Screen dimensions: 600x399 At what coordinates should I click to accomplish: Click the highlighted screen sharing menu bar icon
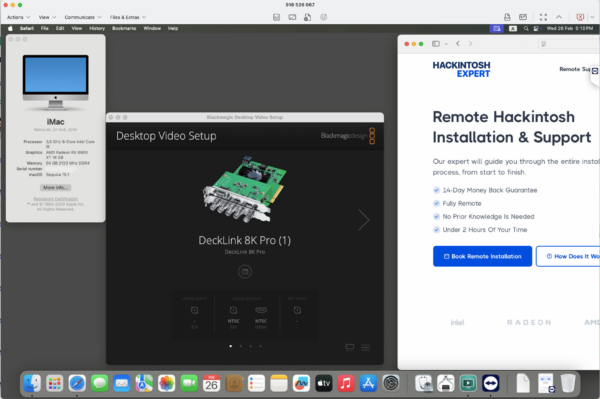(497, 28)
